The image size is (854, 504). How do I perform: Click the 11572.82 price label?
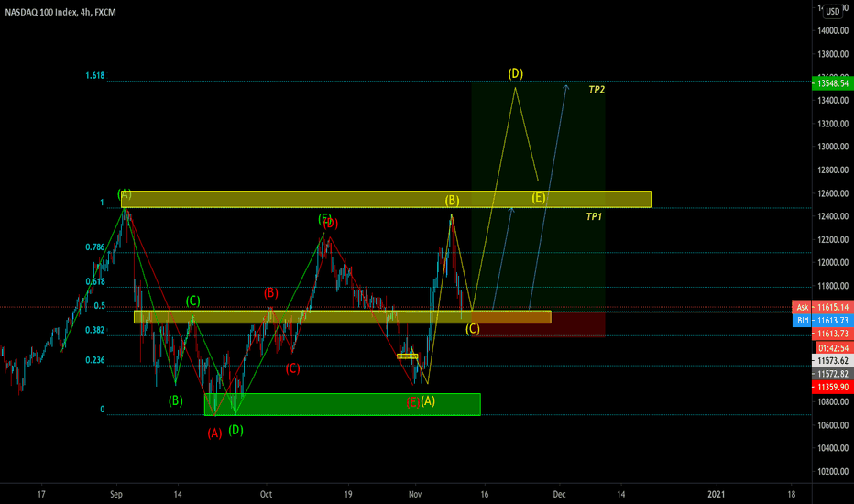pos(833,374)
